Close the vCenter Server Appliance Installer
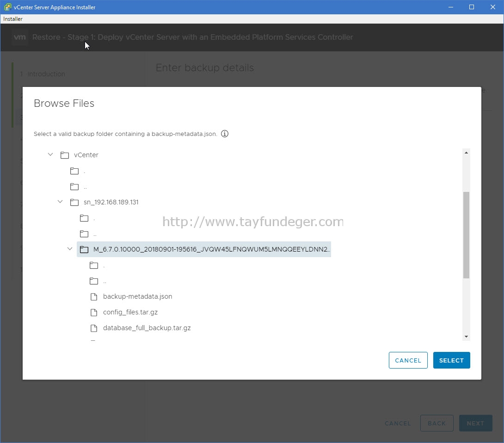504x443 pixels. coord(493,7)
